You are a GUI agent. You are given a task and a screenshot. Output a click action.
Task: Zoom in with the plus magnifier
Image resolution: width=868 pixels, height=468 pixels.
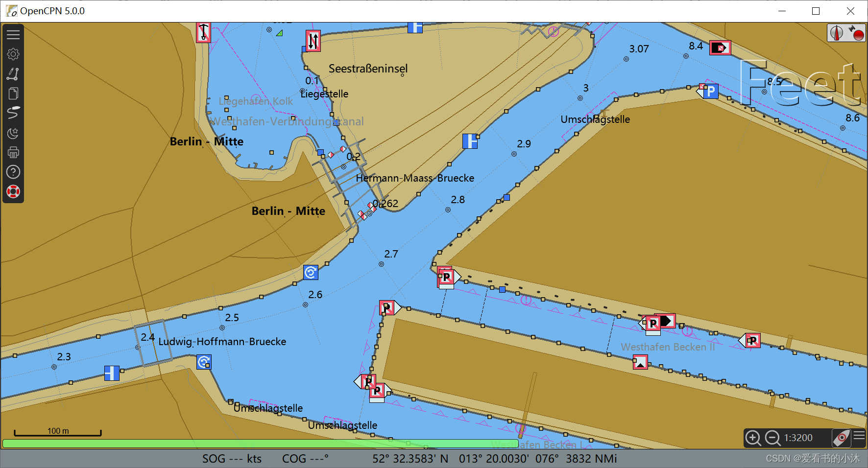click(753, 438)
